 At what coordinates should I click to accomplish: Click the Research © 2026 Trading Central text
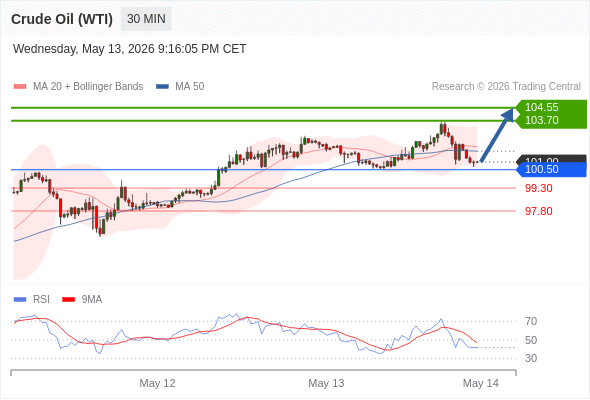click(x=506, y=87)
